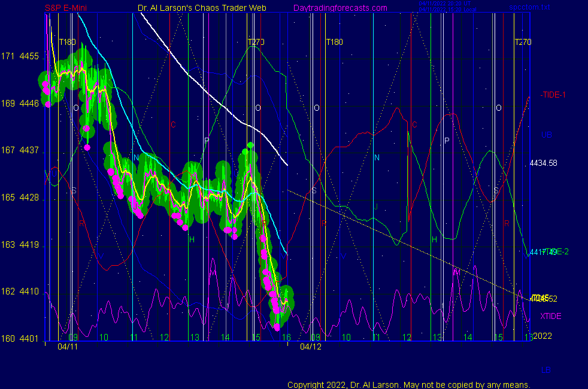Click the end of the white moving average line
This screenshot has width=588, height=389.
[x=287, y=164]
